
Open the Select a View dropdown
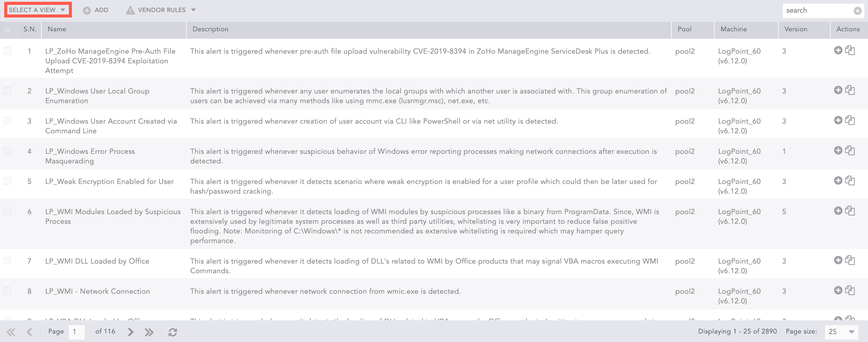coord(37,10)
